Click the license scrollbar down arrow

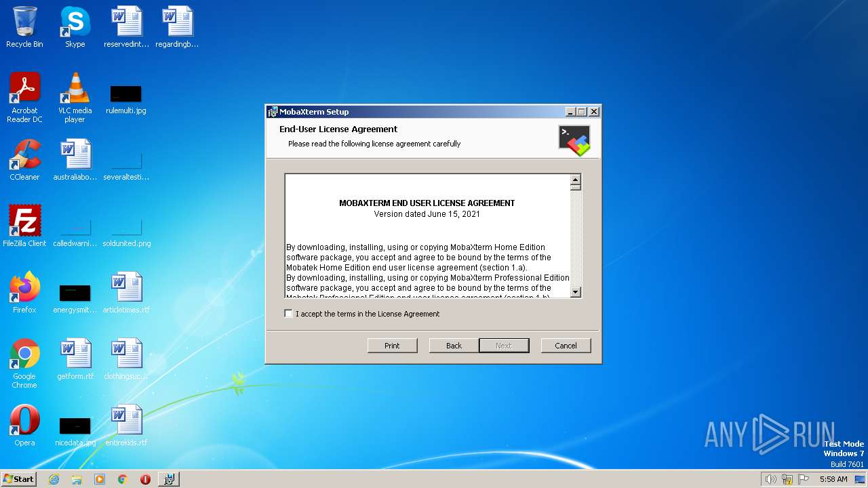(576, 292)
